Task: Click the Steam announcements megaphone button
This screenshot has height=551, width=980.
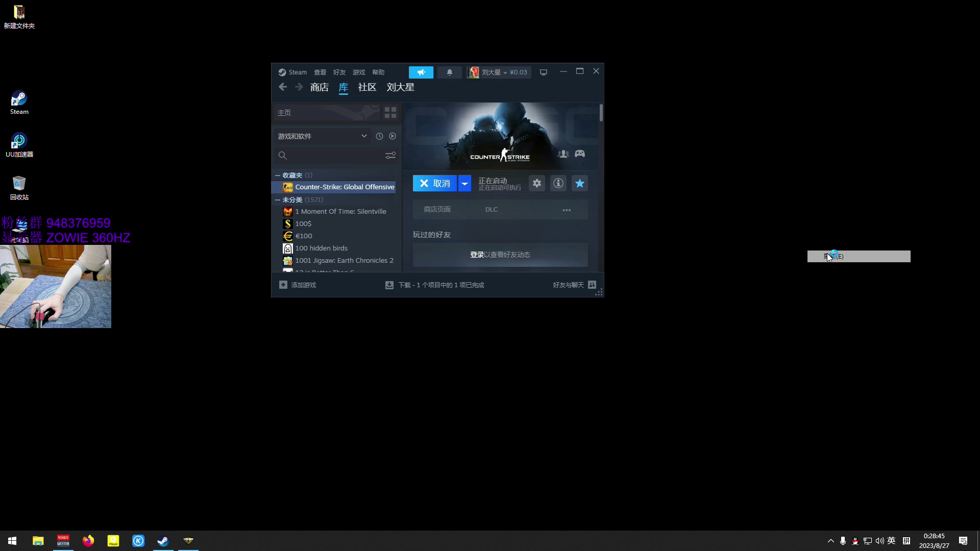Action: pos(421,72)
